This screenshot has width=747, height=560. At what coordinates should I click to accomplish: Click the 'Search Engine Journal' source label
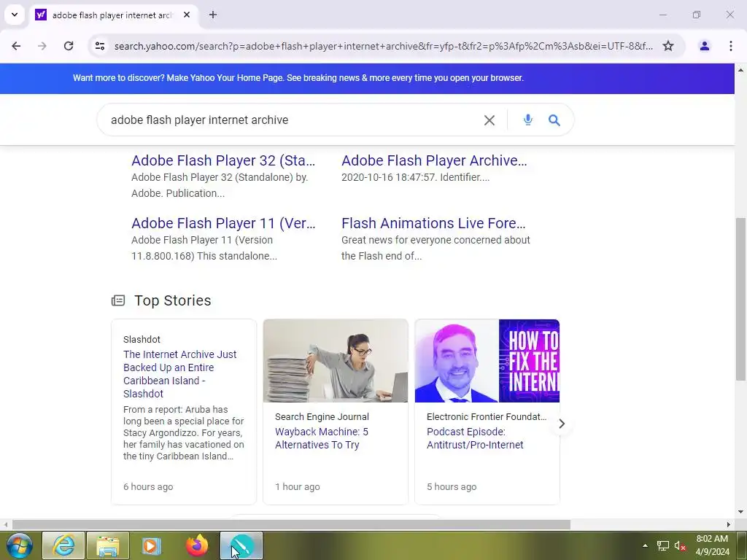(322, 416)
